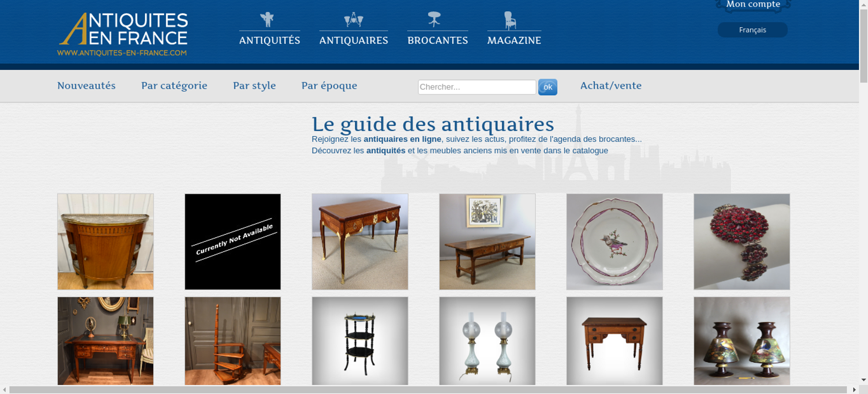Click the horizontal scrollbar left arrow
The height and width of the screenshot is (394, 868).
coord(4,390)
